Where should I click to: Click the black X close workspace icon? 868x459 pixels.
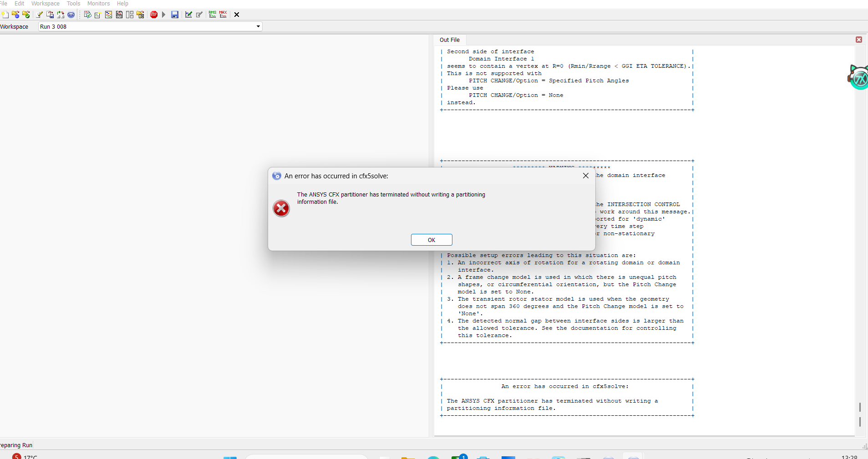click(x=237, y=15)
